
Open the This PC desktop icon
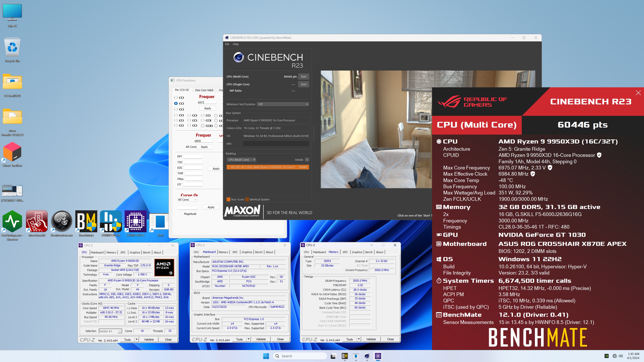[x=12, y=15]
